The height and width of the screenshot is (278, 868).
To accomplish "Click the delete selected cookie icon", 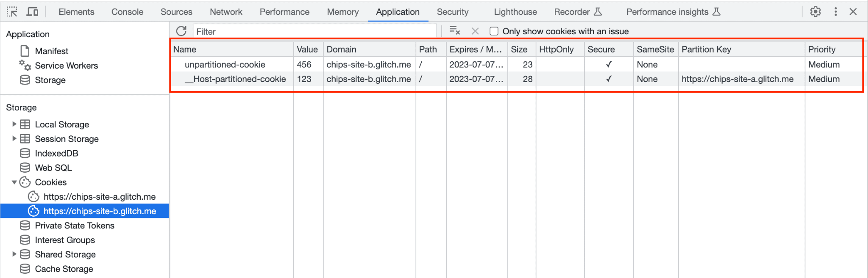I will pyautogui.click(x=475, y=31).
